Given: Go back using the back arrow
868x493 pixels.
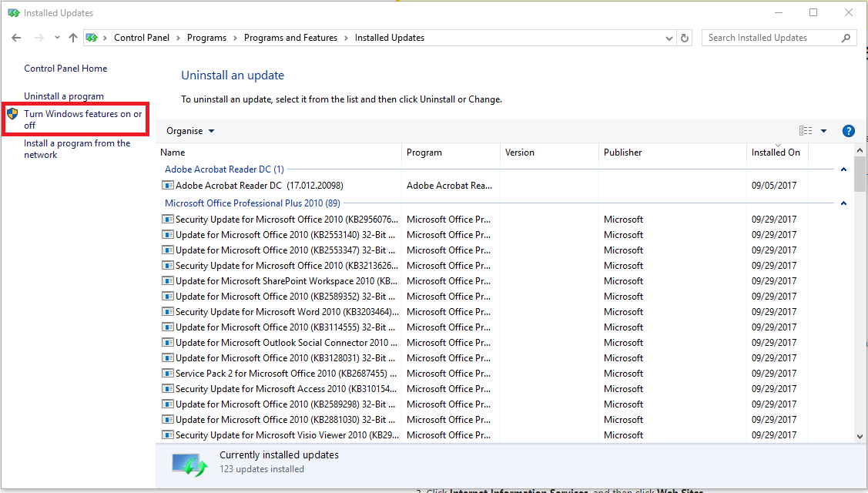Looking at the screenshot, I should (x=16, y=38).
